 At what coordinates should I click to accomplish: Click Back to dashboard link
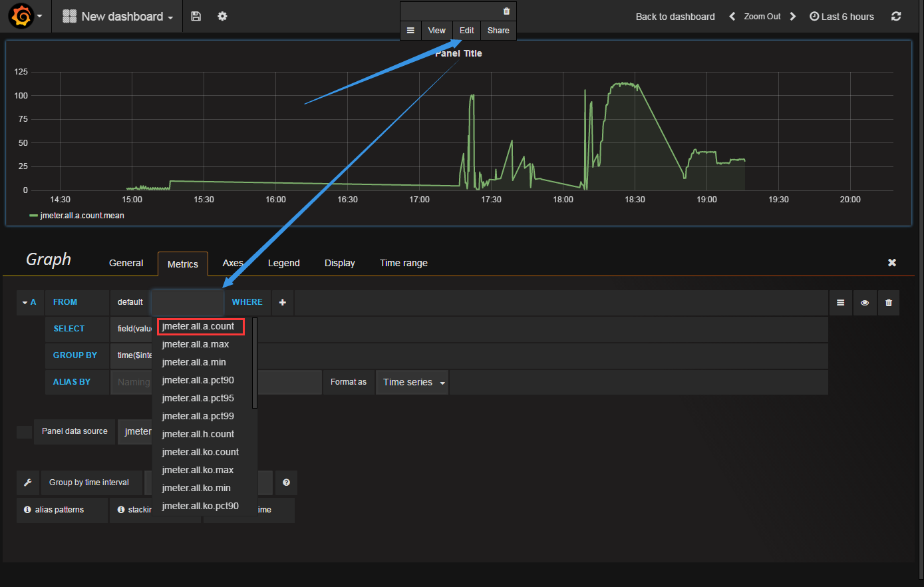pyautogui.click(x=675, y=17)
